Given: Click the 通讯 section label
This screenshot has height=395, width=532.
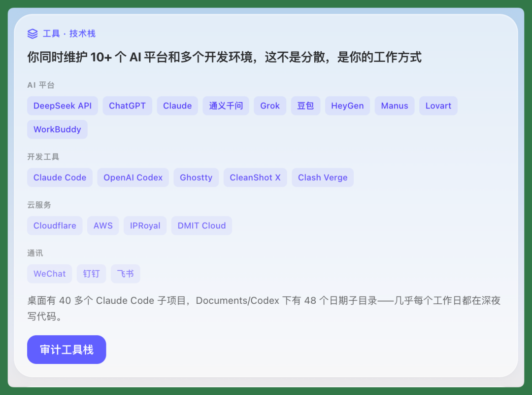Looking at the screenshot, I should pyautogui.click(x=35, y=253).
